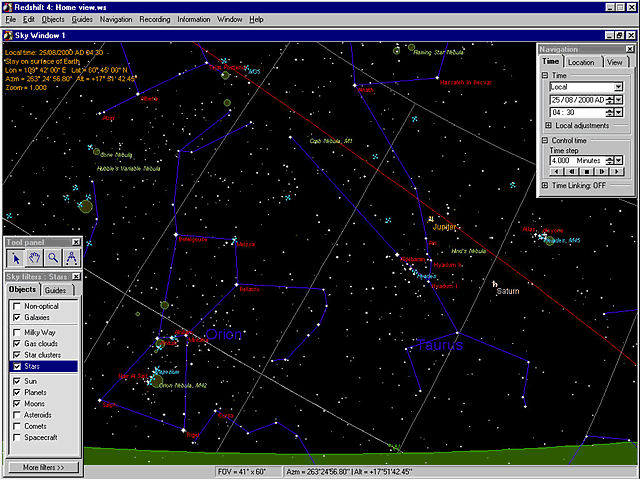The image size is (640, 480).
Task: Open the Local time zone dropdown
Action: (618, 87)
